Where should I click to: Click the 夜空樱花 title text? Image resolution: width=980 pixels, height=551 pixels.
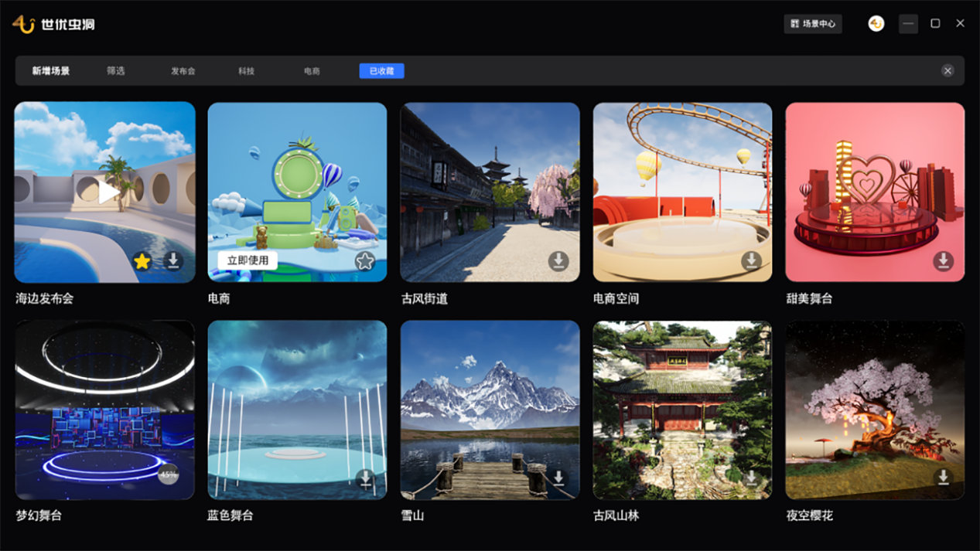click(x=809, y=515)
